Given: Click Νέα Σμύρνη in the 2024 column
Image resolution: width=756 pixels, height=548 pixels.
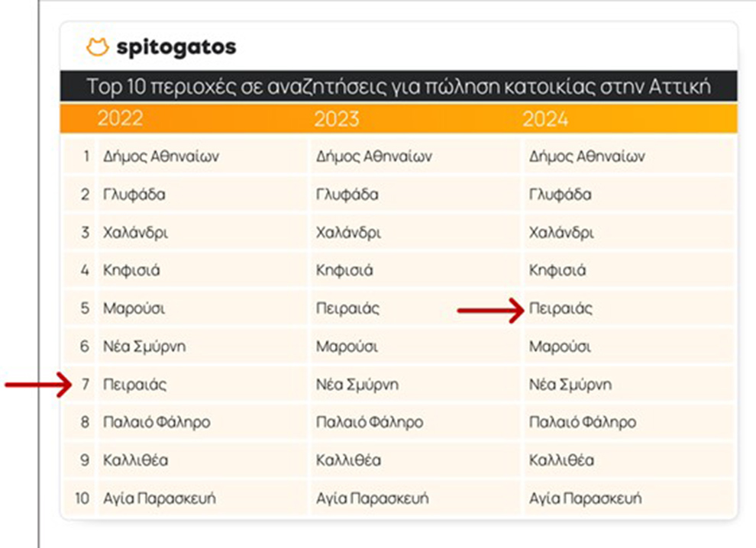Looking at the screenshot, I should tap(570, 385).
